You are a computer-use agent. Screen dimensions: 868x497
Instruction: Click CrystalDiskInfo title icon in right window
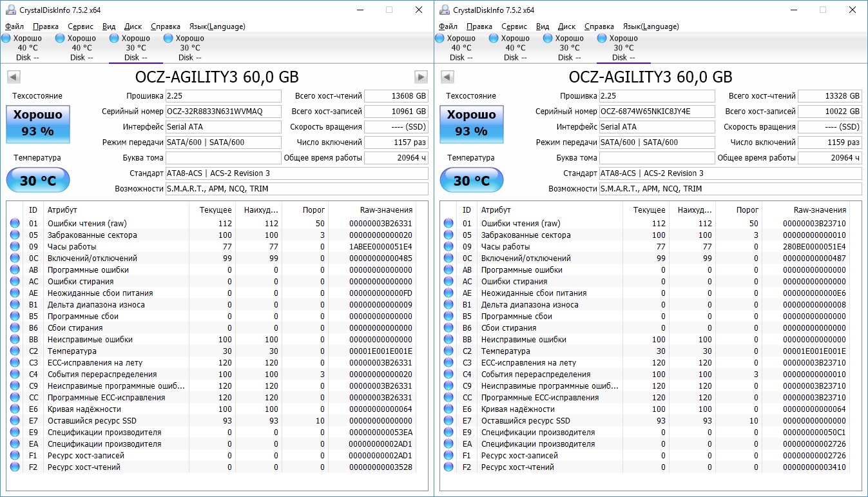click(x=444, y=10)
